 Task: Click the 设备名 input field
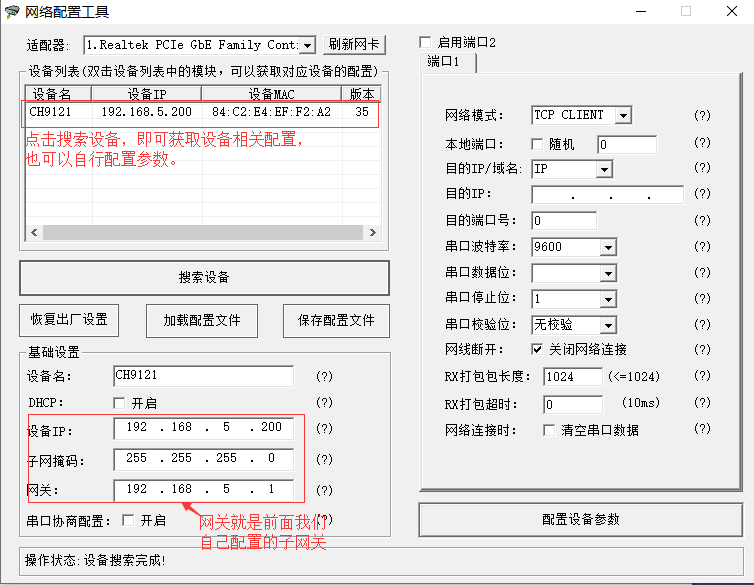coord(203,375)
